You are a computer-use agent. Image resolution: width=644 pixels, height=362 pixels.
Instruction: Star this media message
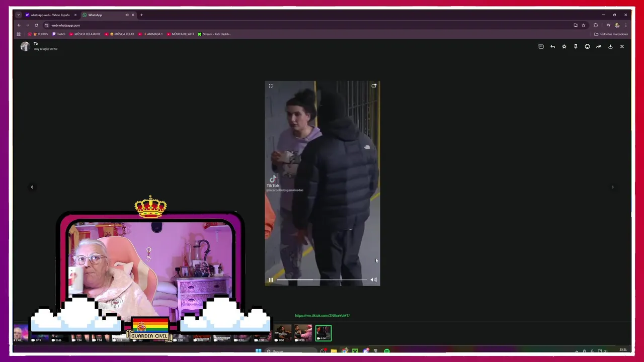[x=564, y=47]
